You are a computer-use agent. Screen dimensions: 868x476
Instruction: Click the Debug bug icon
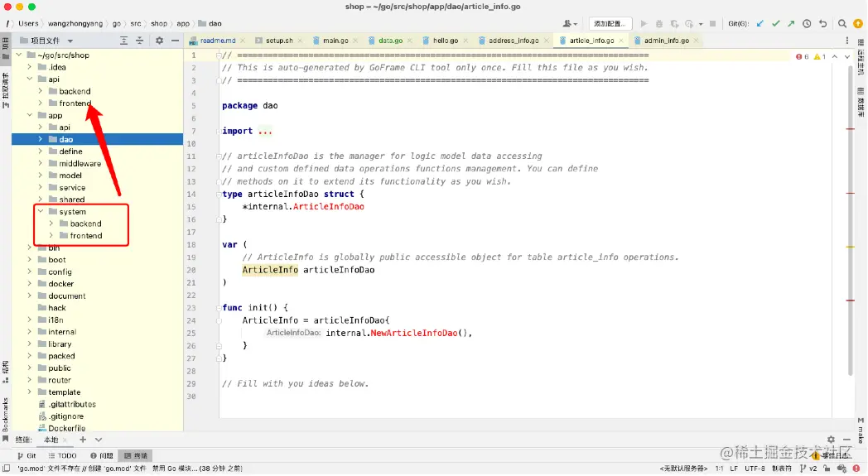[x=658, y=24]
